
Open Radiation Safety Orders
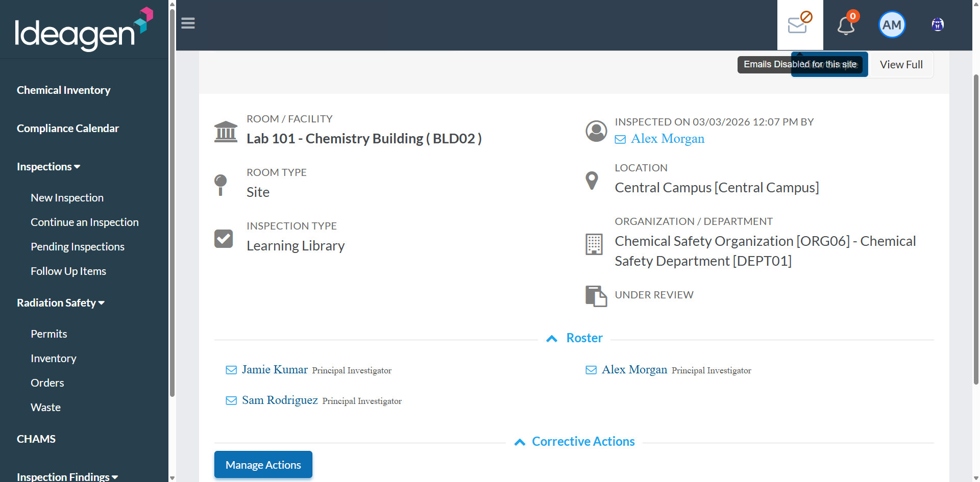[47, 383]
